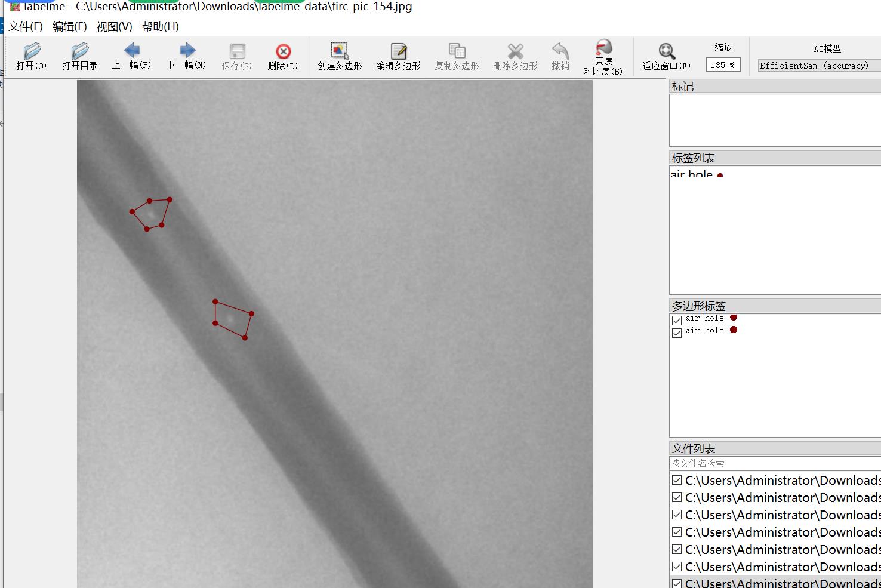Viewport: 881px width, 588px height.
Task: Toggle the first file list checkbox
Action: pos(677,480)
